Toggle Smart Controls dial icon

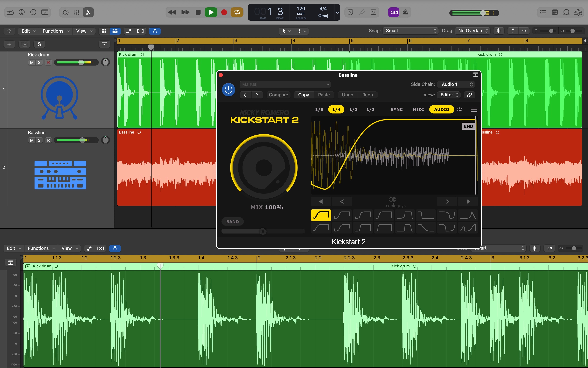click(x=65, y=12)
